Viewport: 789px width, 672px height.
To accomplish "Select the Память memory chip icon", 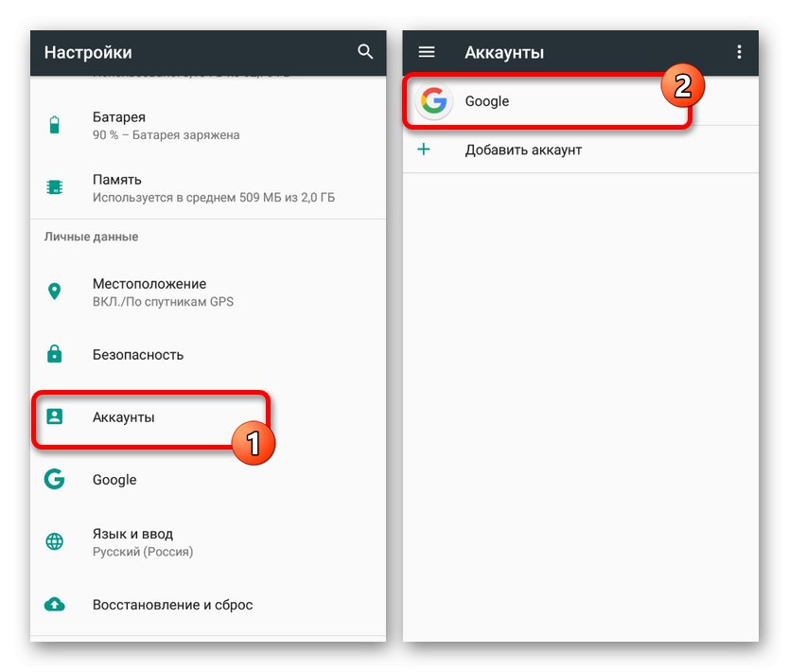I will [x=54, y=186].
